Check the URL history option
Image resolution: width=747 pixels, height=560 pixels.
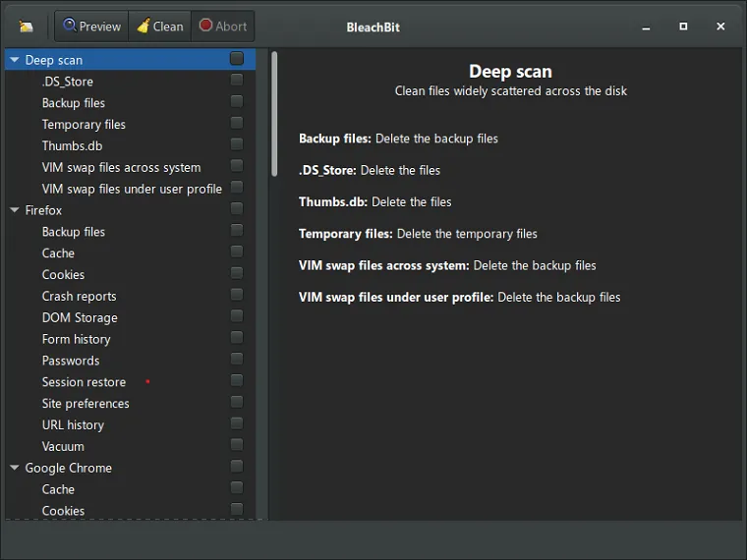click(x=237, y=422)
